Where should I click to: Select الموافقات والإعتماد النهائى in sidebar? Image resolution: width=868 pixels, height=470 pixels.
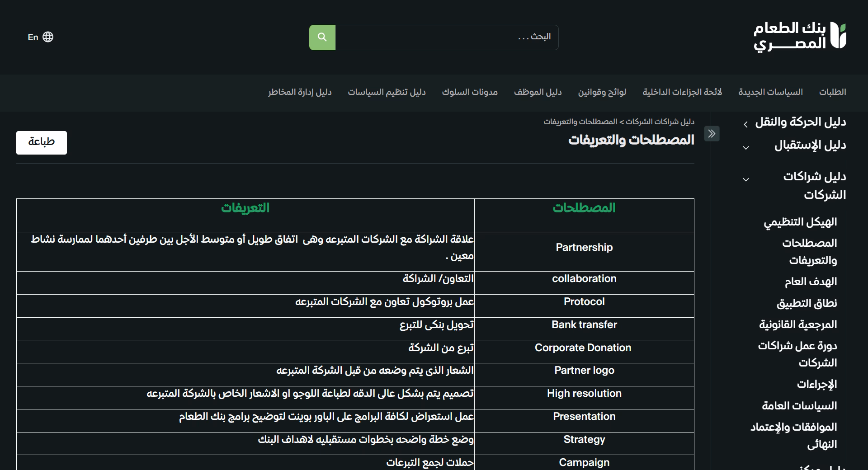tap(794, 436)
